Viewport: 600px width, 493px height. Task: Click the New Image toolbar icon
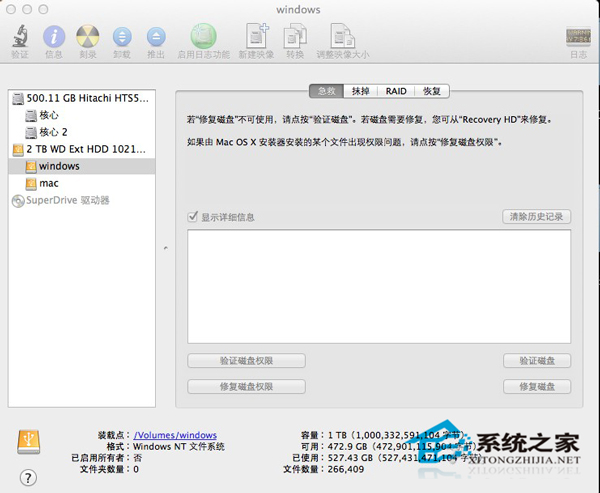(x=257, y=36)
